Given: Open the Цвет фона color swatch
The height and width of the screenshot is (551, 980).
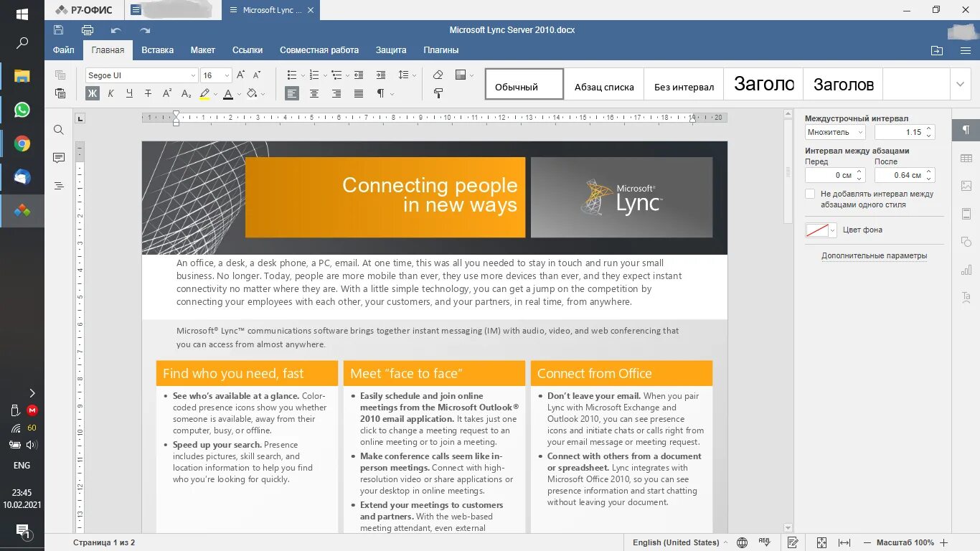Looking at the screenshot, I should click(x=821, y=230).
